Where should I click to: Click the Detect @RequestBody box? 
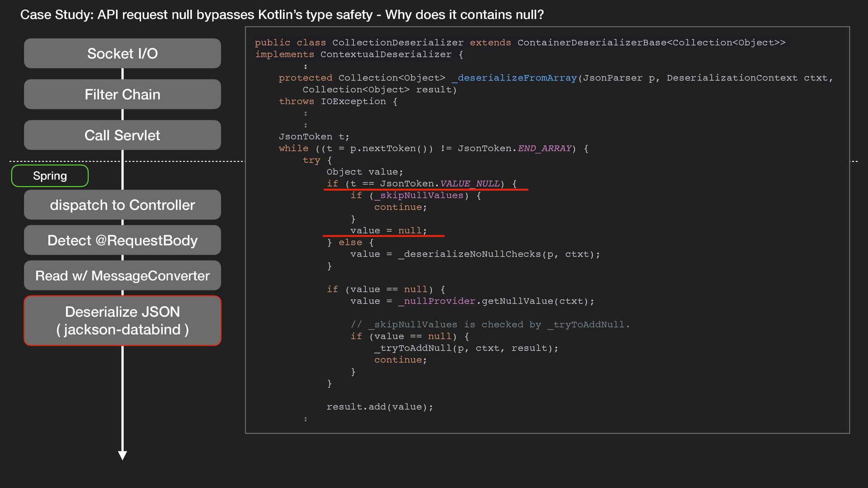122,240
